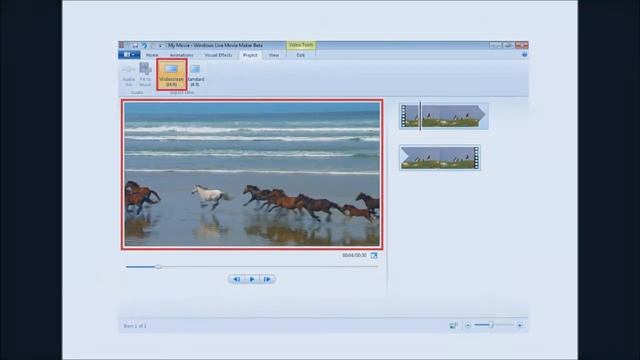Open the quick access toolbar customize dropdown
Screen dimensions: 640x360
point(161,45)
